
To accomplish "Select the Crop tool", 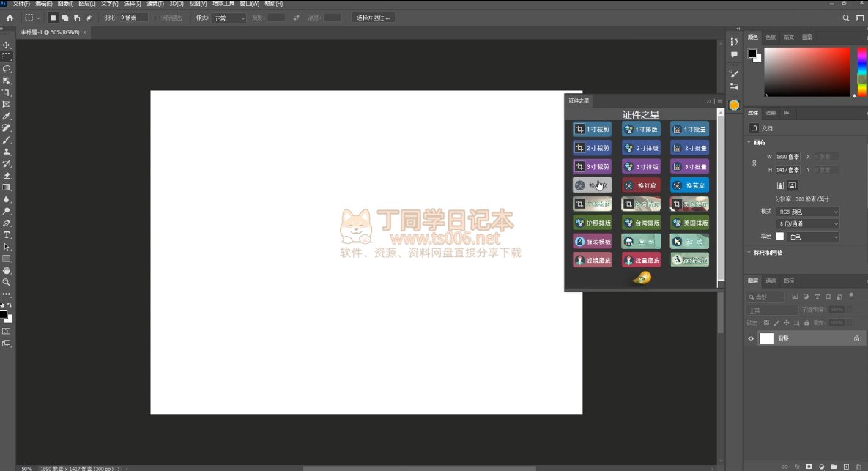I will pos(7,92).
